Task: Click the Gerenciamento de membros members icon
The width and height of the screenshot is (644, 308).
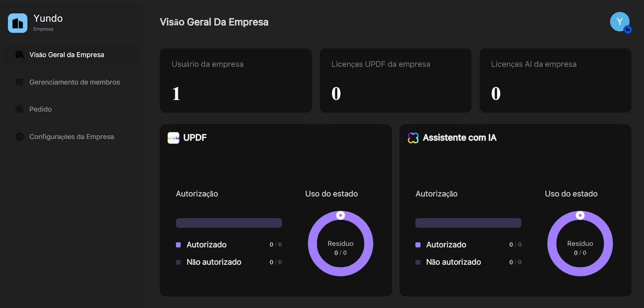Action: click(19, 82)
